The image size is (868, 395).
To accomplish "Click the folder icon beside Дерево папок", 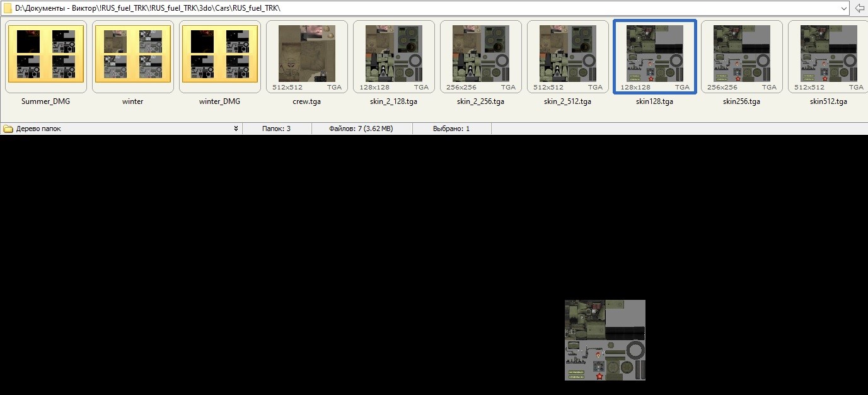I will coord(8,129).
